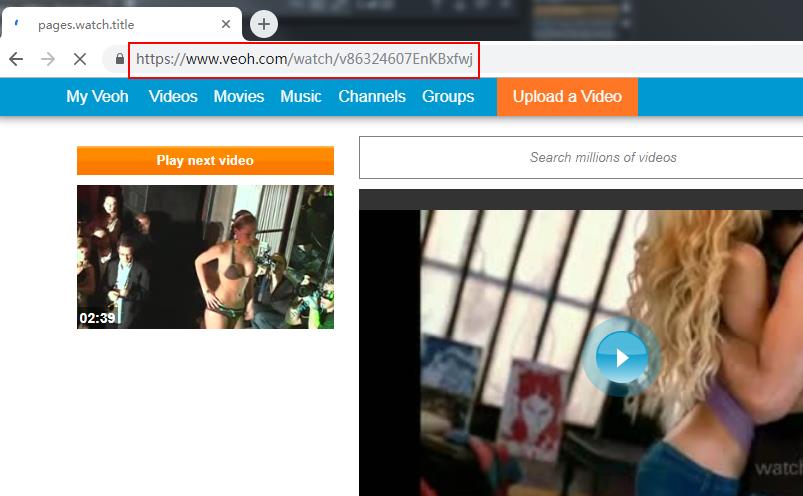Click the Search millions of videos field
803x496 pixels.
click(581, 158)
